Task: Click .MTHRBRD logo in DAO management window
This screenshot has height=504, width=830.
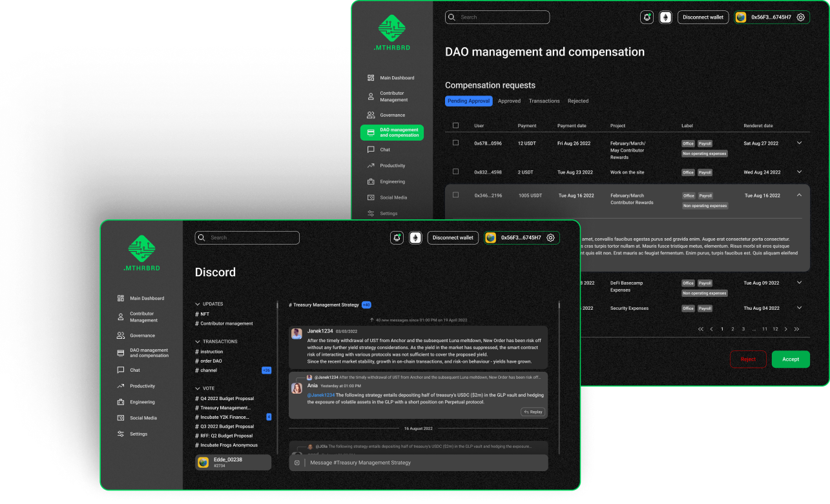Action: (x=392, y=33)
